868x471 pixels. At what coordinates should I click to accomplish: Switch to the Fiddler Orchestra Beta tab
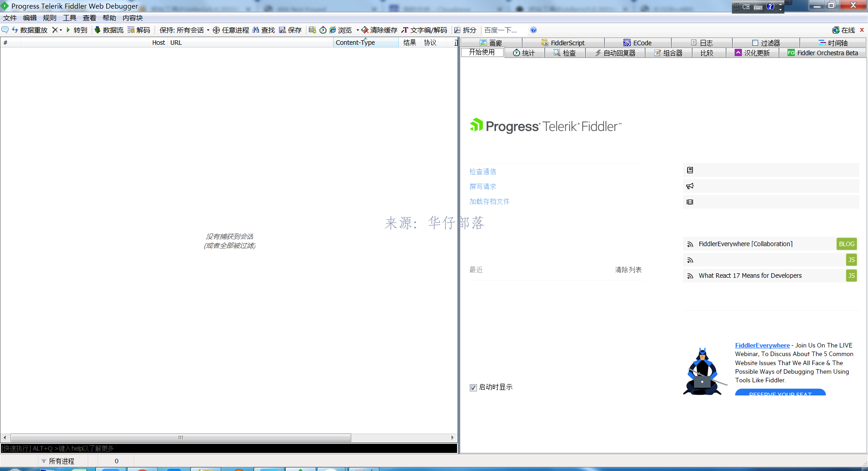tap(822, 53)
